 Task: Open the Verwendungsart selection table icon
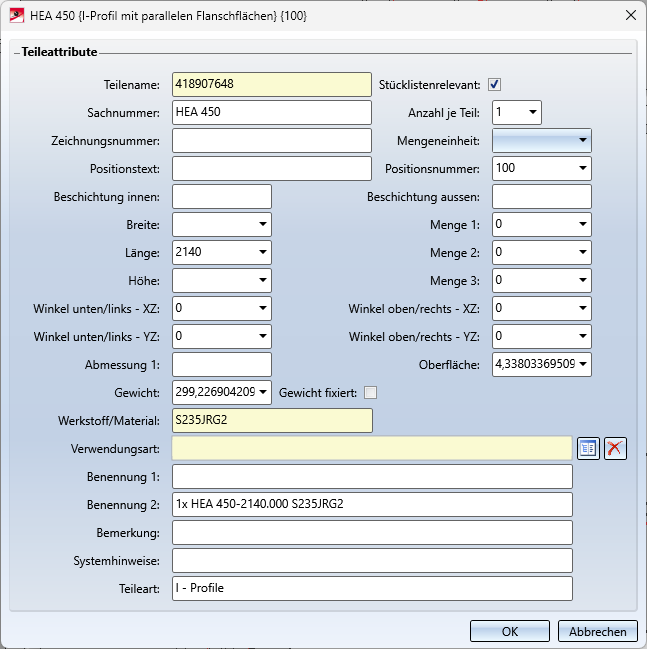(588, 449)
